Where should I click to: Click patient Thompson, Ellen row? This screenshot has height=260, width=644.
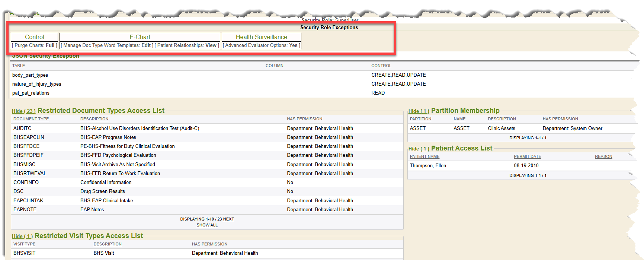[428, 165]
